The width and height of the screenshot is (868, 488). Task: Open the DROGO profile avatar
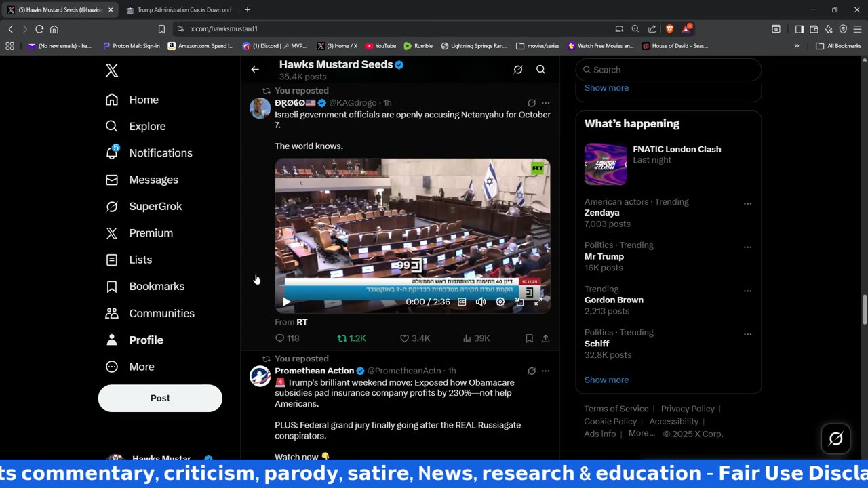click(260, 108)
